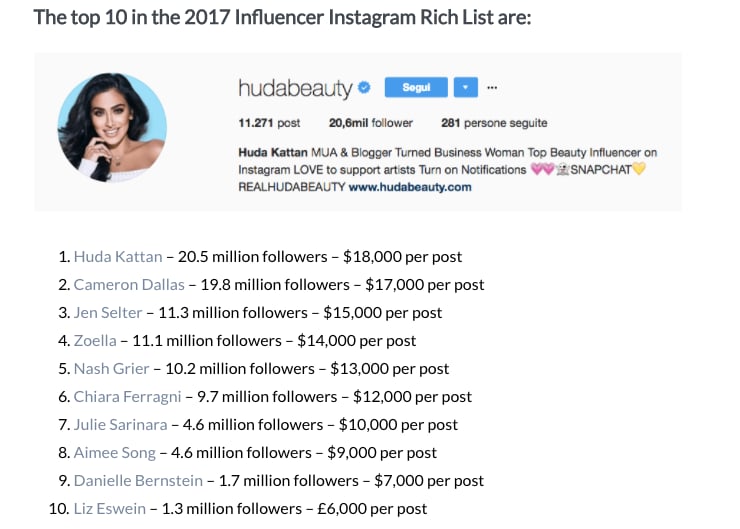The width and height of the screenshot is (740, 529).
Task: Open the Liz Eswein link
Action: point(109,508)
